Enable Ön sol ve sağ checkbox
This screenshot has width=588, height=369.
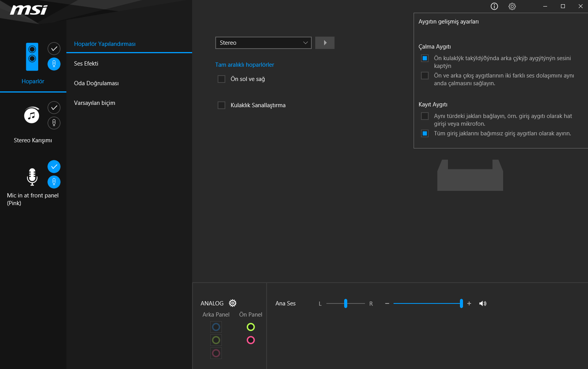coord(221,79)
